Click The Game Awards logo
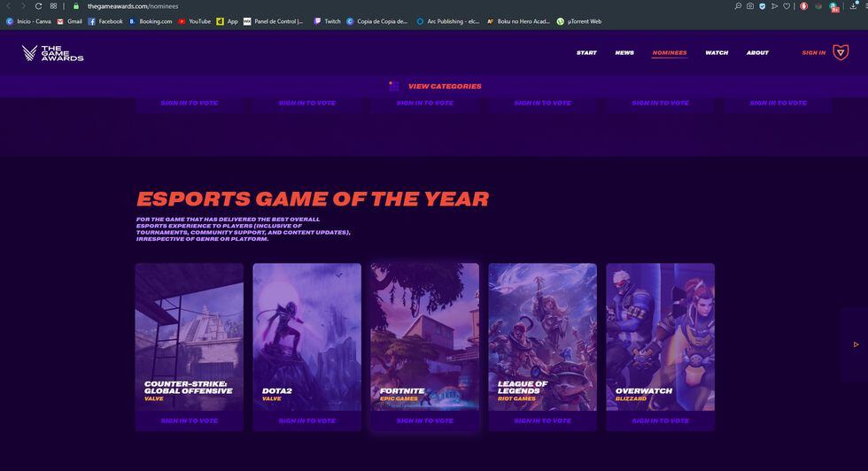The height and width of the screenshot is (471, 868). point(52,53)
